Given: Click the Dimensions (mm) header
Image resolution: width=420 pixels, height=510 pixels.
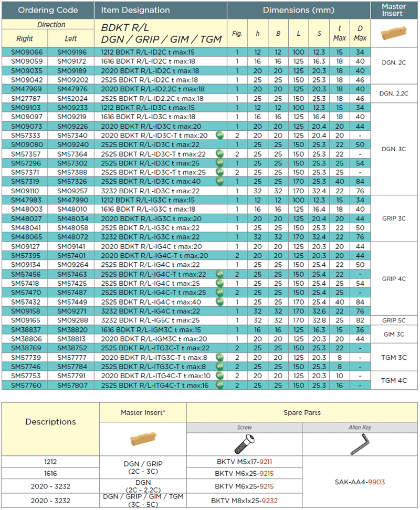Looking at the screenshot, I should coord(299,10).
